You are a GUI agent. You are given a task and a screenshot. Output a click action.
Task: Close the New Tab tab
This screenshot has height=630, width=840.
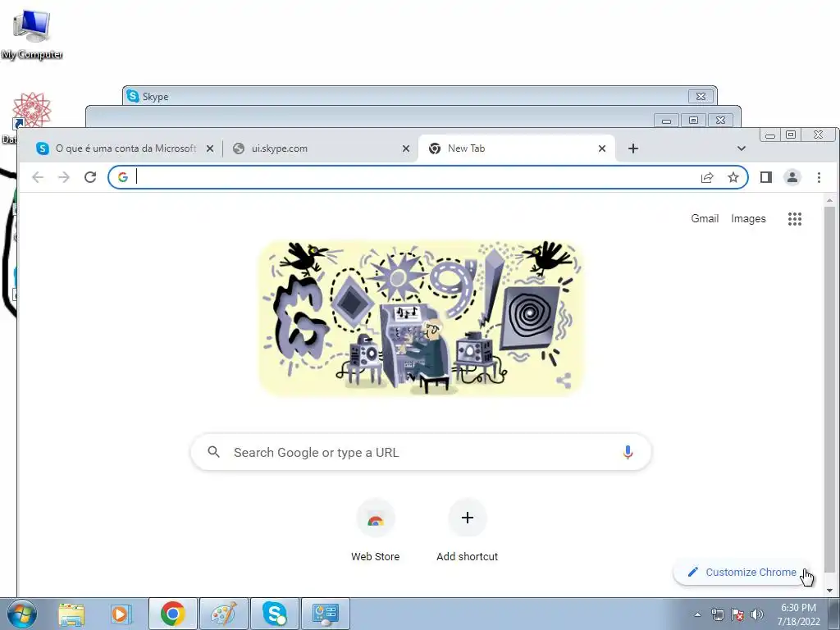point(602,148)
